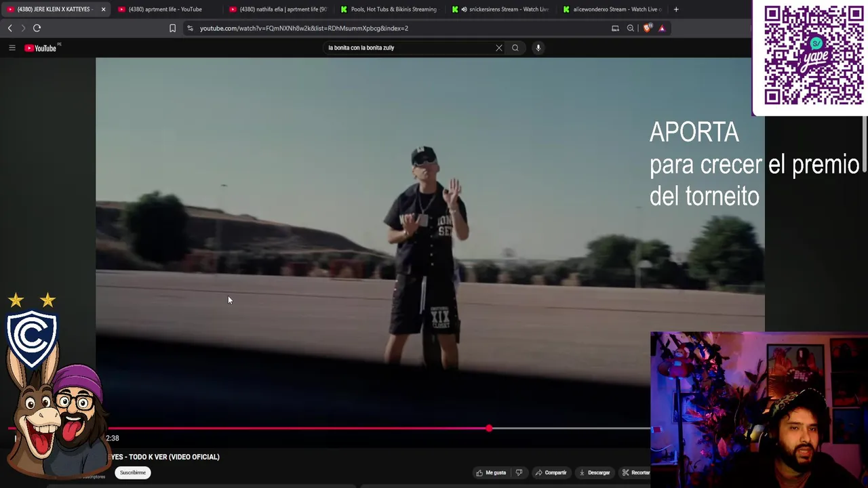Image resolution: width=868 pixels, height=488 pixels.
Task: Click the red playhead on the progress bar
Action: coord(489,428)
